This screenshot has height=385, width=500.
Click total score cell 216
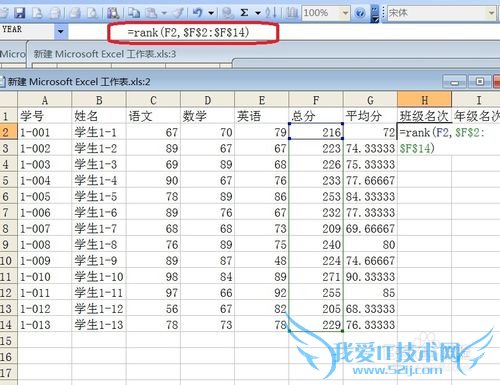[x=316, y=132]
